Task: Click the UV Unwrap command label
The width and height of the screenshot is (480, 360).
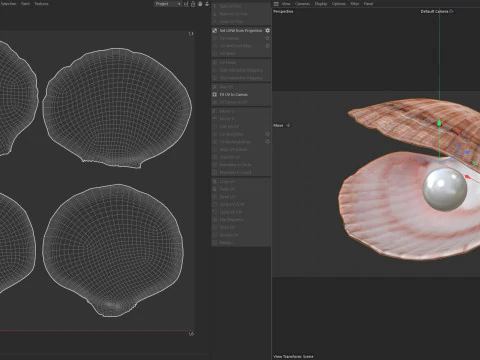Action: (x=229, y=38)
